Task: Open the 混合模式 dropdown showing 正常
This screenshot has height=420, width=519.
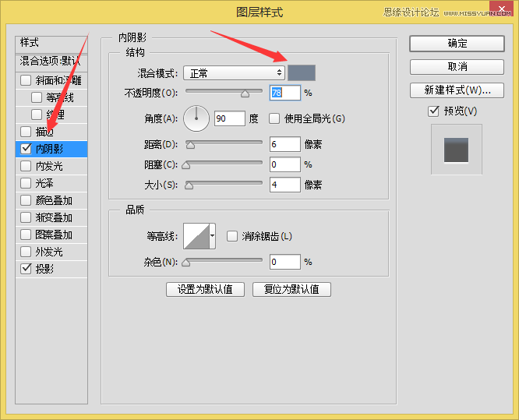Action: pos(234,72)
